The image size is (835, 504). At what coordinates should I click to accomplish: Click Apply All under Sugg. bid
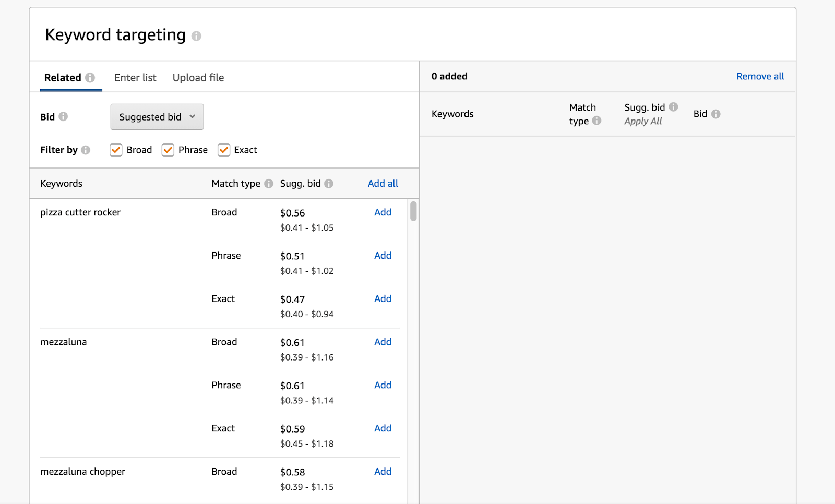coord(643,121)
